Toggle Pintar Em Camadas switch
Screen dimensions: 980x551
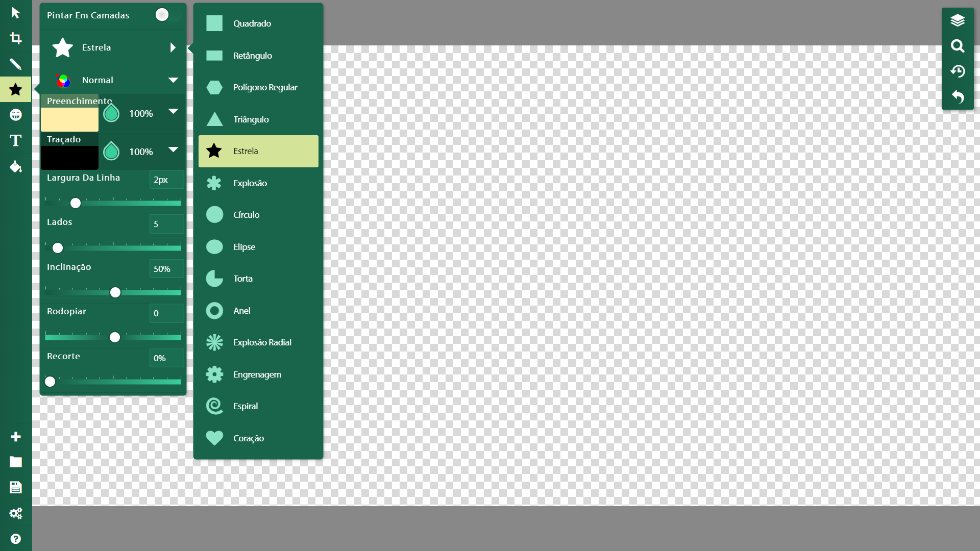click(x=161, y=15)
